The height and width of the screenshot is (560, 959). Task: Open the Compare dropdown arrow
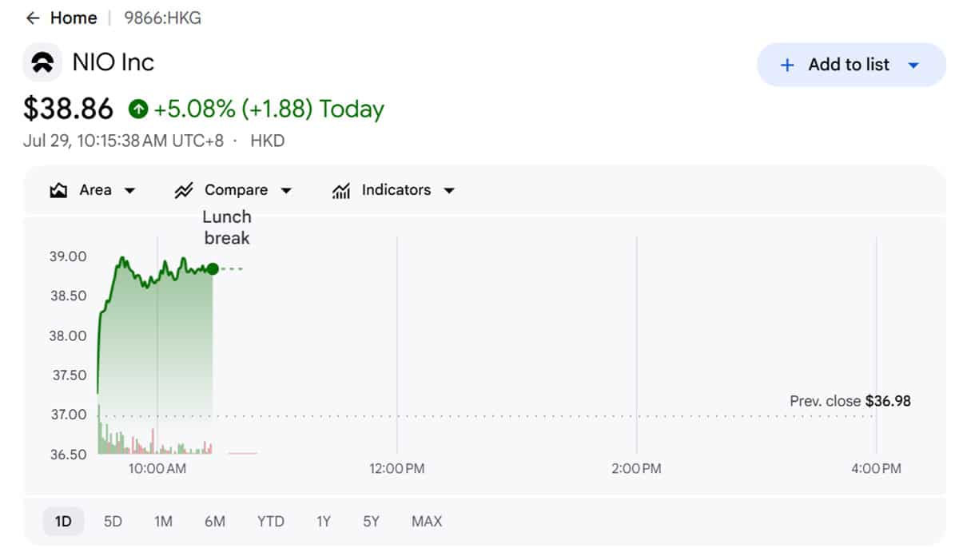286,191
